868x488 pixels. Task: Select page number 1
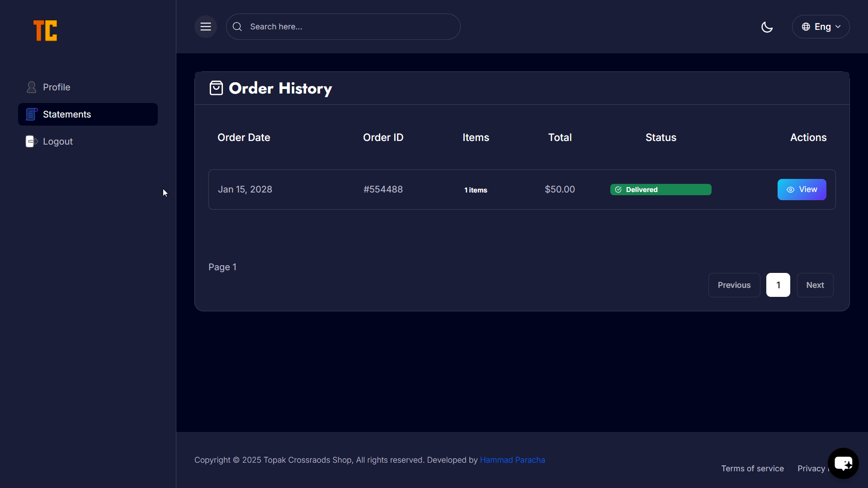(x=778, y=285)
